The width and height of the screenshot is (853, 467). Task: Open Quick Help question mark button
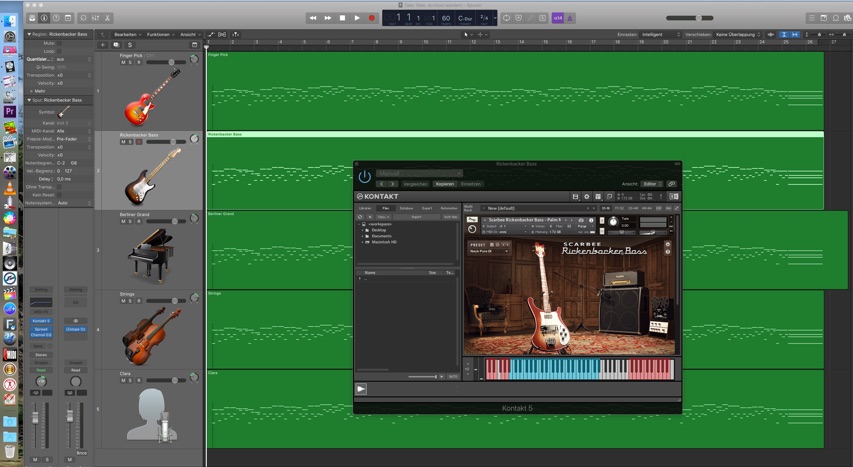point(56,18)
